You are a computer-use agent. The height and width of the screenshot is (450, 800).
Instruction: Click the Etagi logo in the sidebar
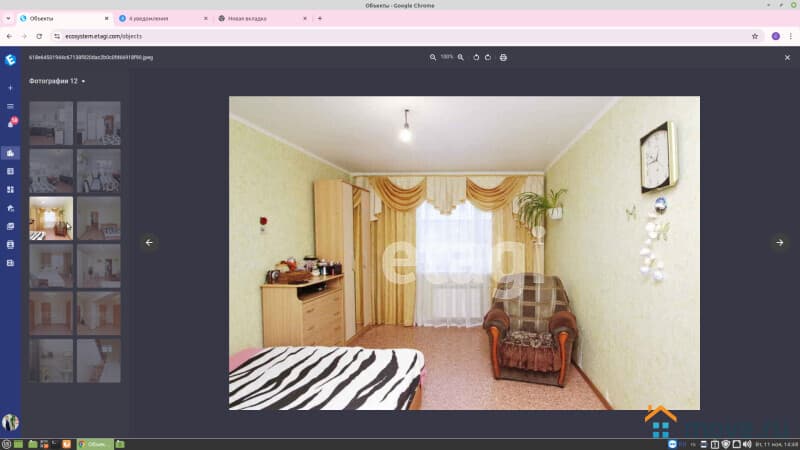(x=10, y=59)
